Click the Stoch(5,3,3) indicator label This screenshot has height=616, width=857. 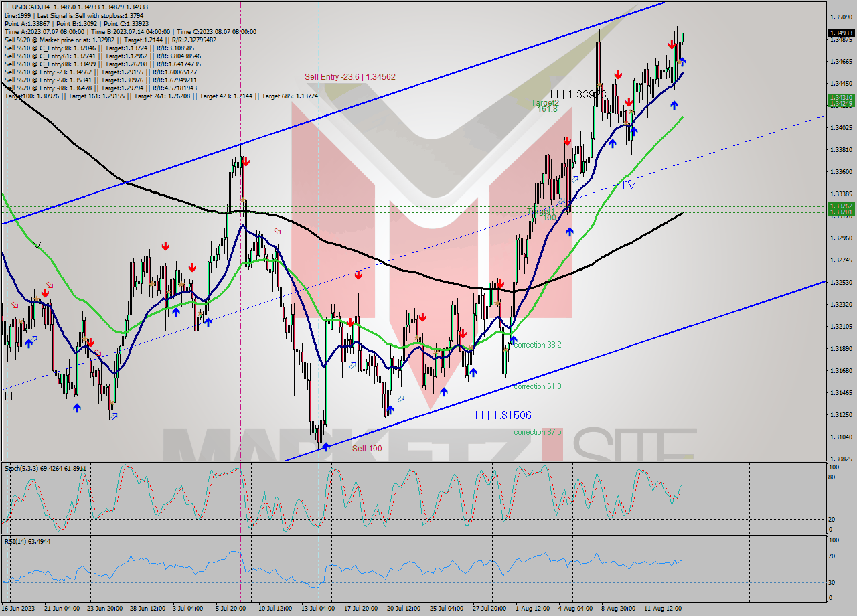(x=44, y=468)
